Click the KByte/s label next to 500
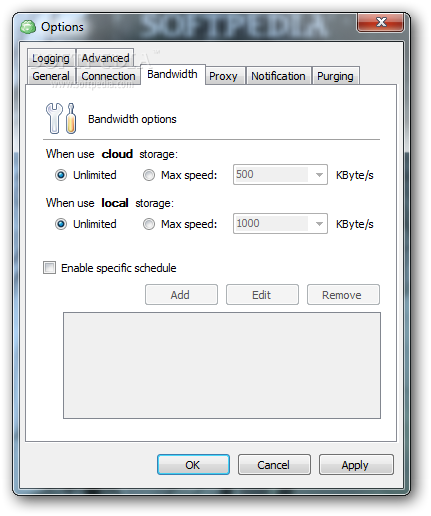The width and height of the screenshot is (431, 516). [x=354, y=175]
